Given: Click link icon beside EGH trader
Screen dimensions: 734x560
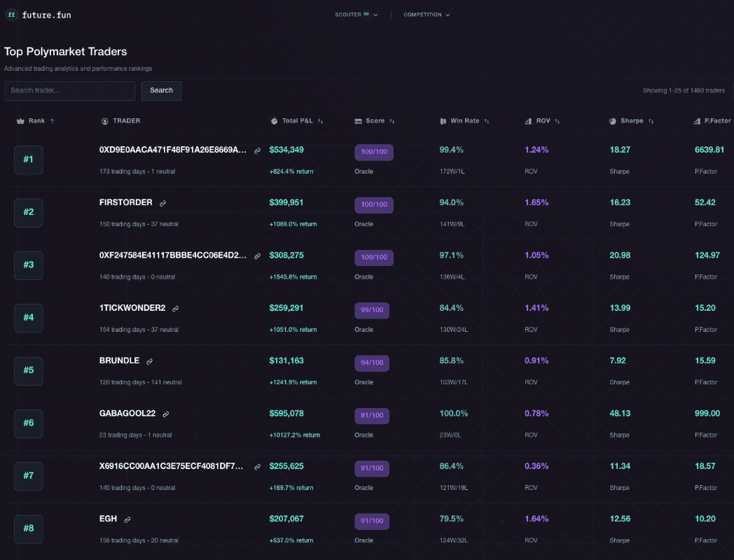Looking at the screenshot, I should [127, 519].
